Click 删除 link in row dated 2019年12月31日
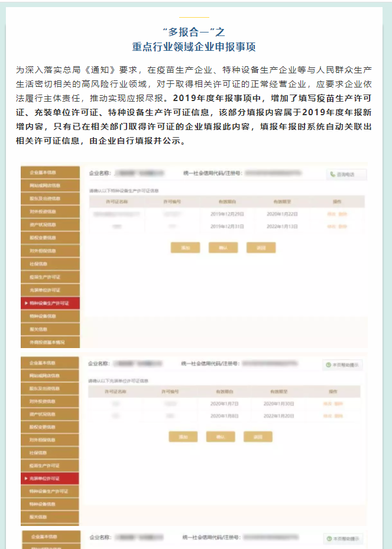Image resolution: width=392 pixels, height=549 pixels. pyautogui.click(x=342, y=226)
